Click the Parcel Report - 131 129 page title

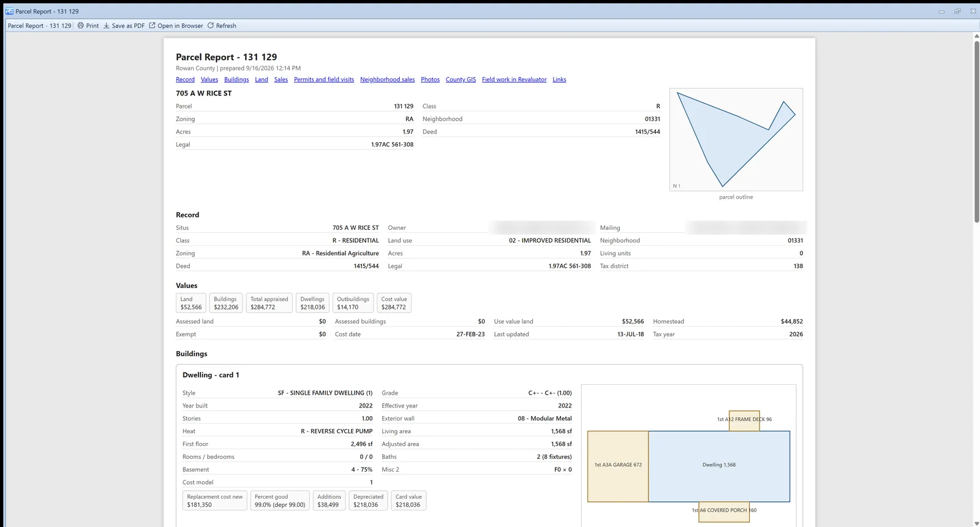[x=226, y=57]
